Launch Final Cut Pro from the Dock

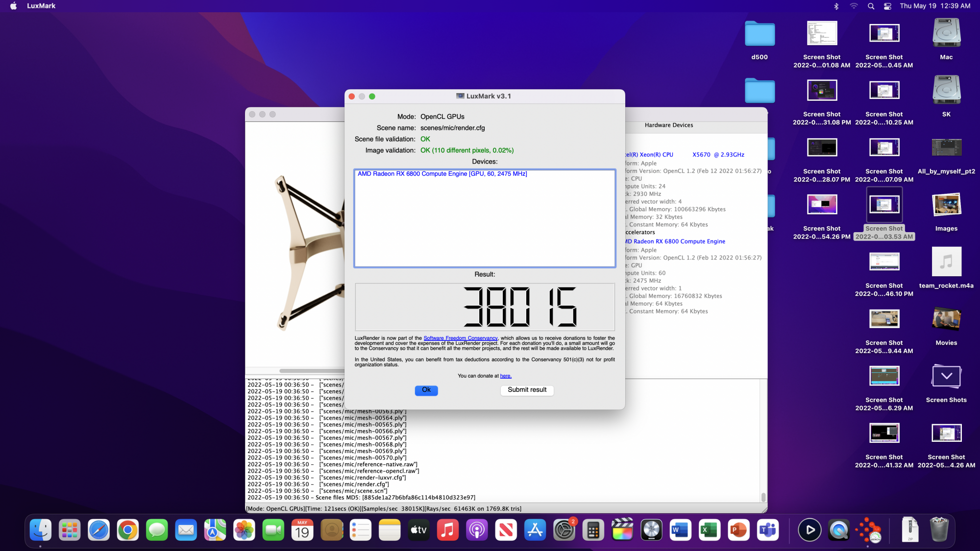(x=622, y=530)
